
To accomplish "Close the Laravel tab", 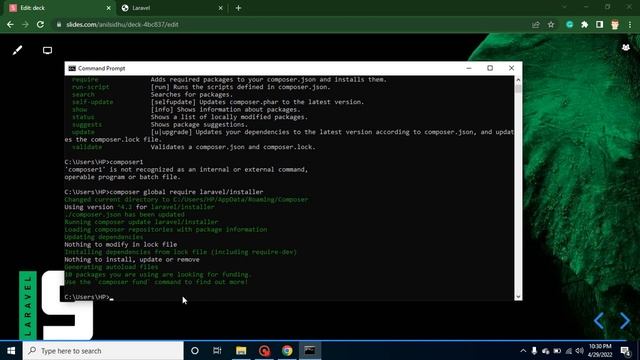I will click(220, 8).
